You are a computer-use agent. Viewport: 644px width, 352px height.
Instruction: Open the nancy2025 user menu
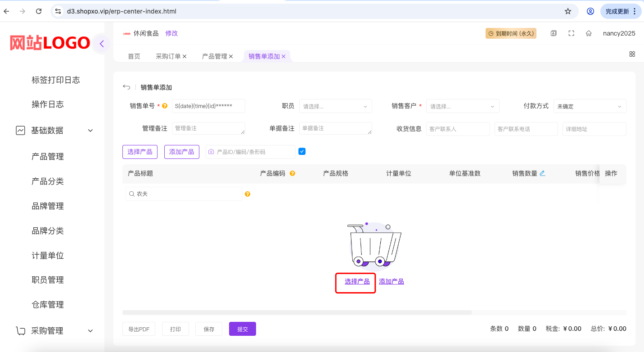[x=619, y=33]
